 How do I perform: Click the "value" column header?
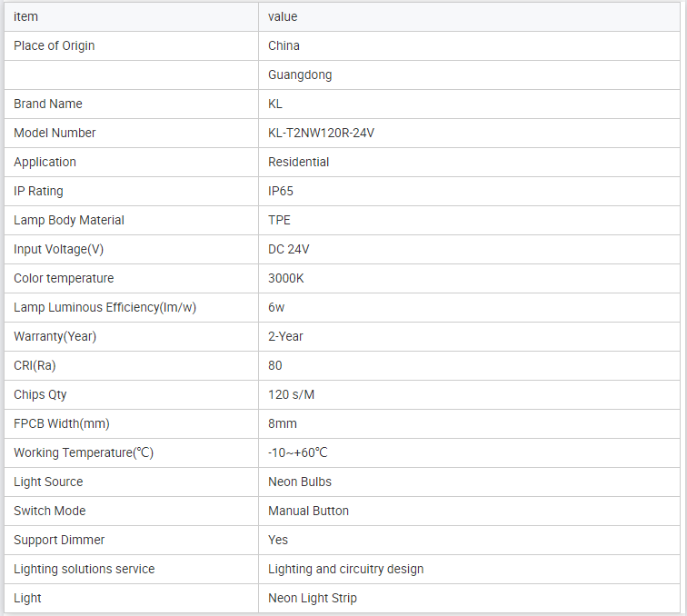coord(283,16)
